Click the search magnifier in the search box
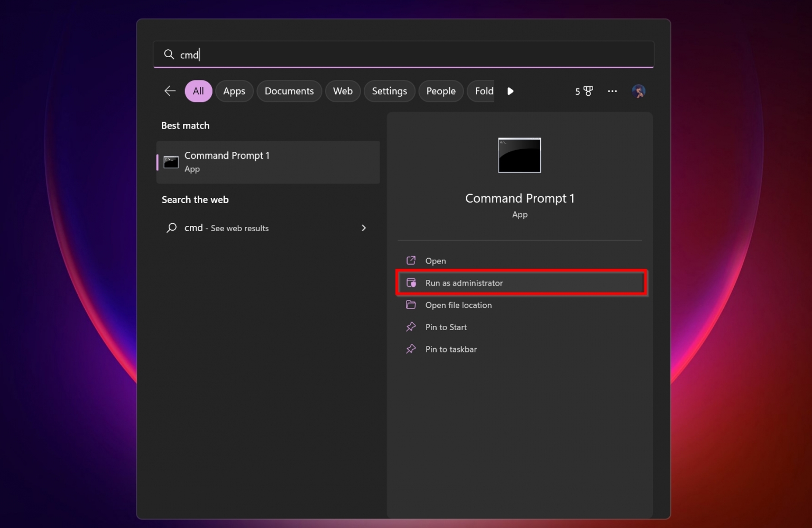Screen dimensions: 812x528 click(169, 54)
